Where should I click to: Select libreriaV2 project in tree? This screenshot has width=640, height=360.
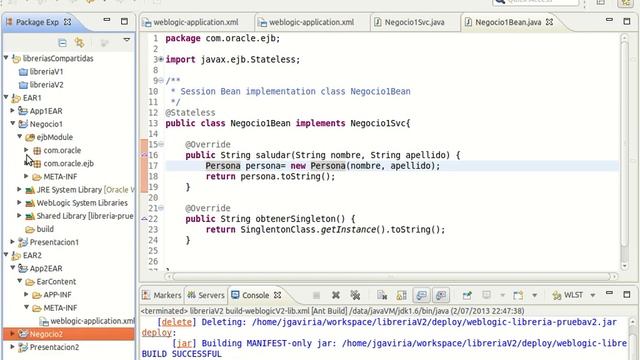[x=42, y=84]
